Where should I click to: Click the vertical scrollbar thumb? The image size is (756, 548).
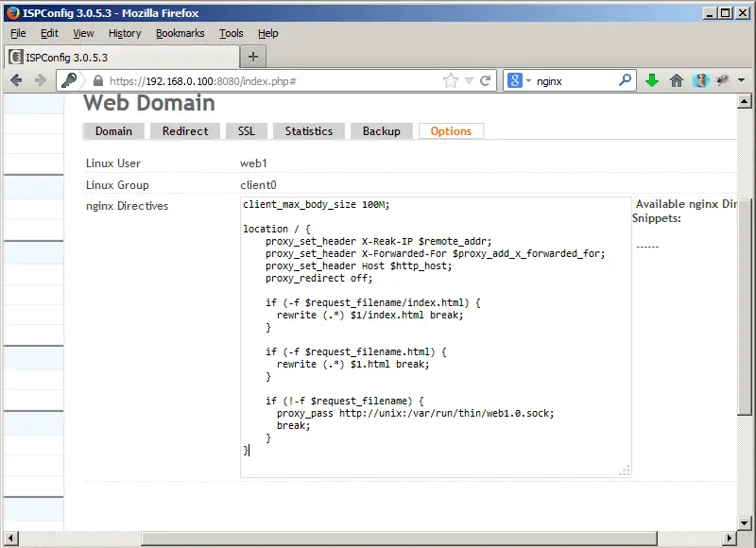coord(744,306)
